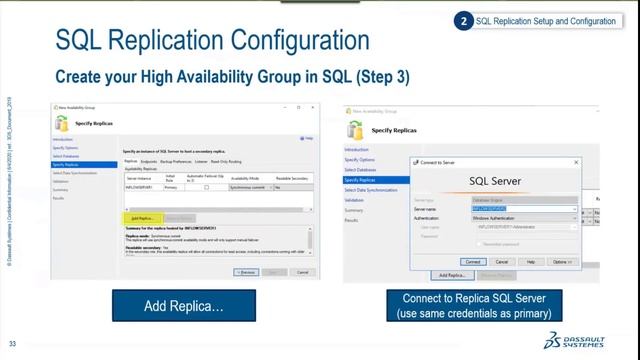Go to Select Databases step in right wizard
Viewport: 640px width, 360px height.
[x=360, y=170]
